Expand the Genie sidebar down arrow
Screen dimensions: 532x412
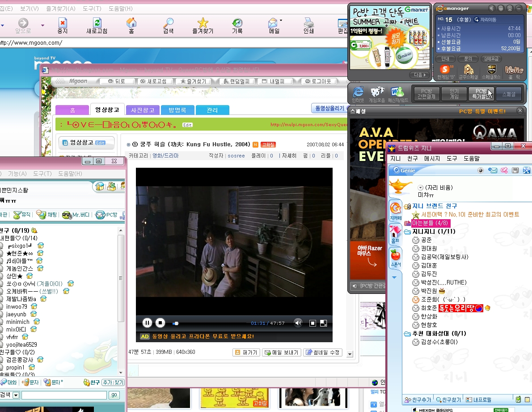pos(394,277)
